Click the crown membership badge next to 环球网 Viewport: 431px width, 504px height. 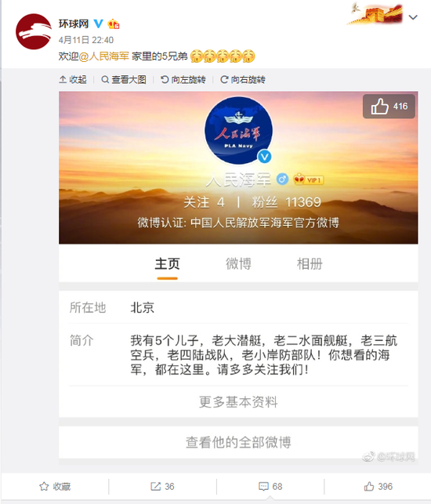coord(114,24)
